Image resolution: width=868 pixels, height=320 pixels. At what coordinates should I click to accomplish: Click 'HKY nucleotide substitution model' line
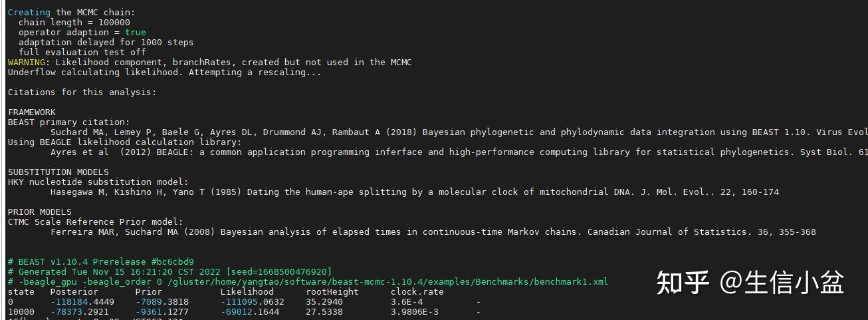[x=98, y=182]
